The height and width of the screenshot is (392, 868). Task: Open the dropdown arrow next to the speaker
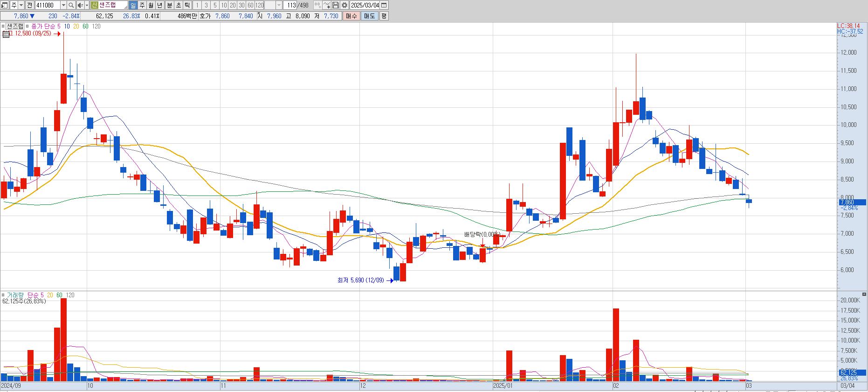87,5
